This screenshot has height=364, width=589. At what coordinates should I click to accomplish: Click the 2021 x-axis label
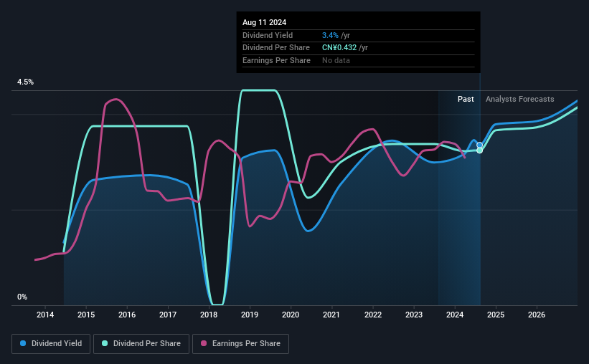click(x=331, y=315)
